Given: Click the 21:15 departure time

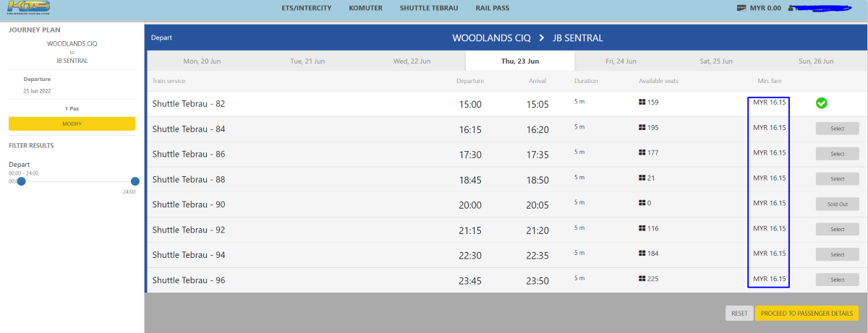Looking at the screenshot, I should pos(470,231).
